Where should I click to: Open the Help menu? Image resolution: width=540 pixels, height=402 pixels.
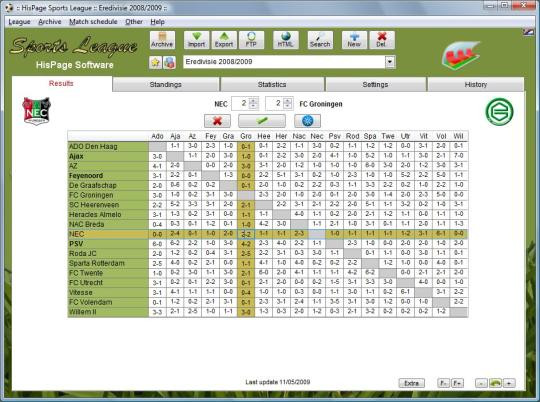[157, 22]
